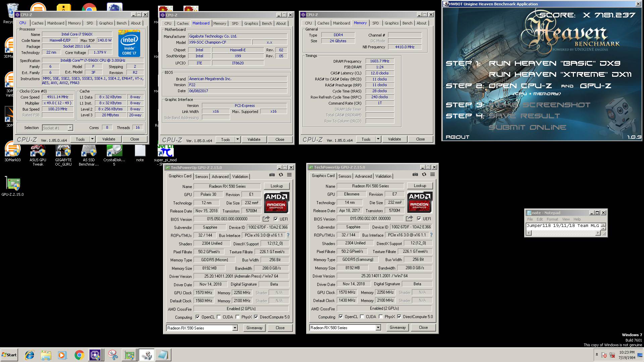
Task: Open SPD tab in CPU-Z Mainboard window
Action: (x=235, y=23)
